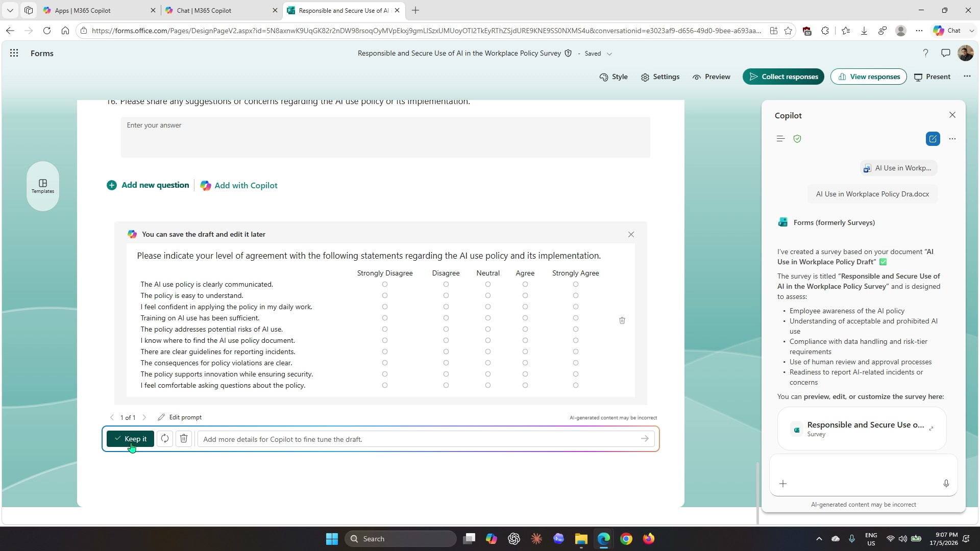Click Collect responses button
The image size is (980, 551).
(783, 77)
